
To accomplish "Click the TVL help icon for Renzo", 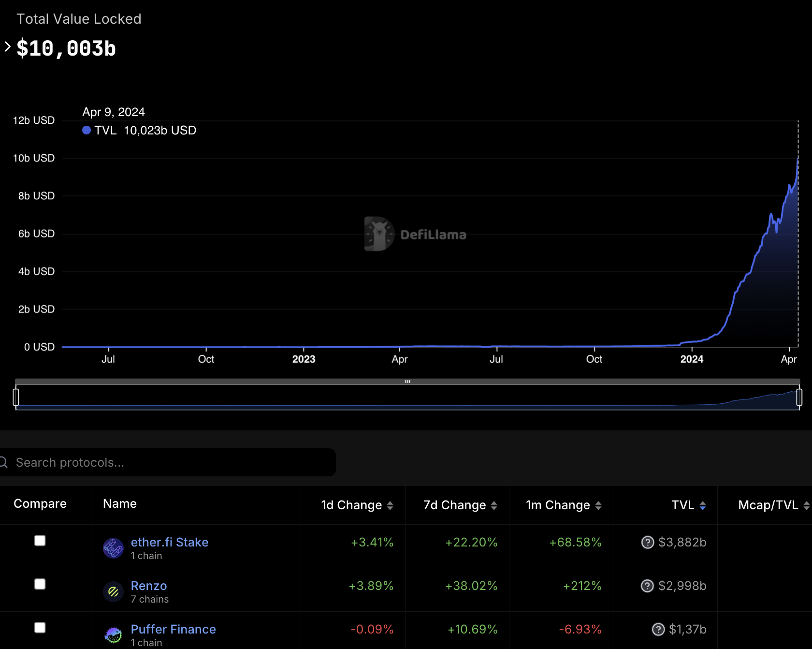I will coord(648,586).
